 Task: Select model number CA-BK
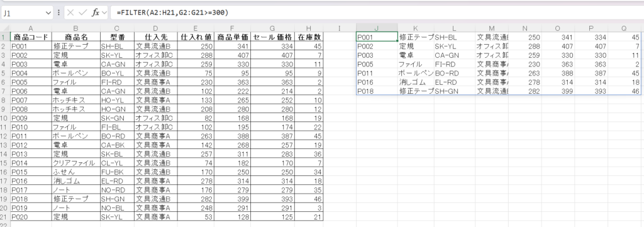(116, 145)
